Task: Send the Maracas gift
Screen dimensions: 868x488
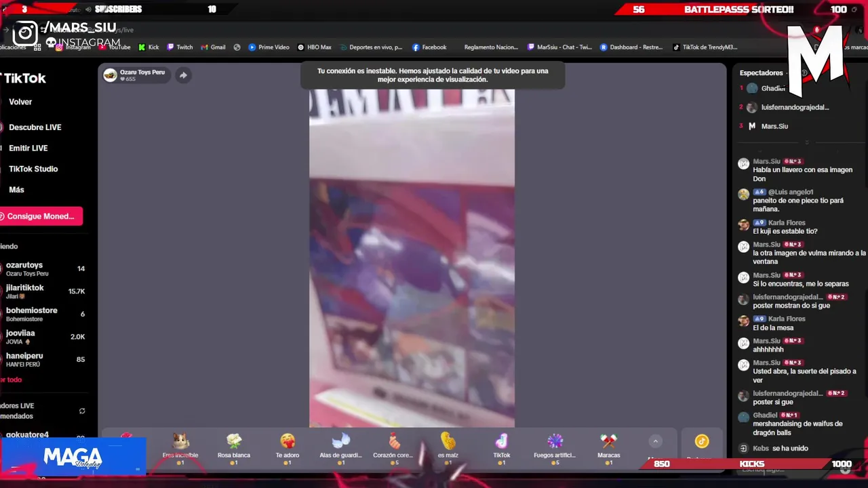Action: tap(608, 448)
